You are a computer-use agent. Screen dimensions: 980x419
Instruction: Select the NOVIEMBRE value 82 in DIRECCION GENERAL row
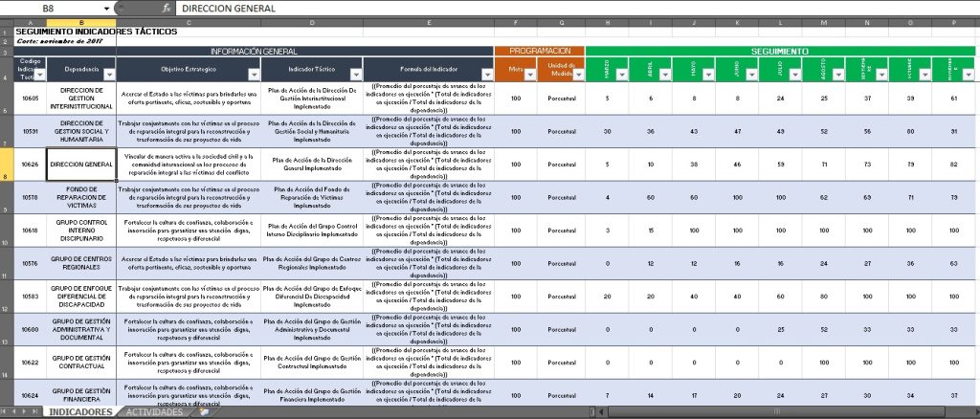(x=953, y=165)
